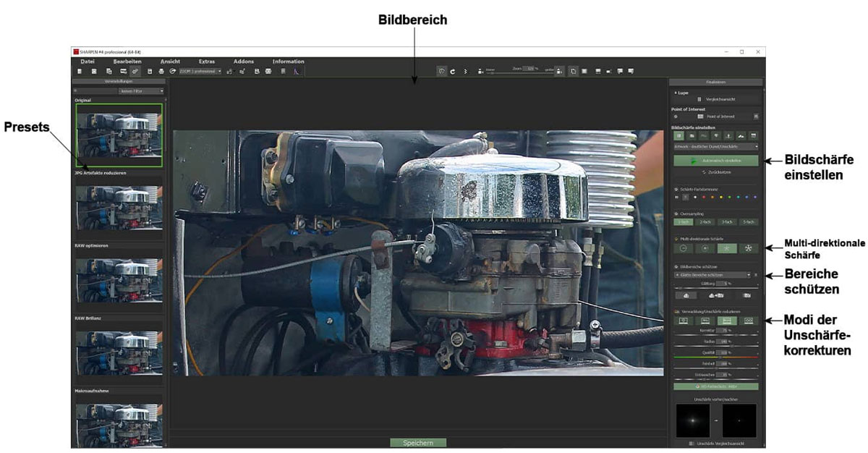Click the circular rotate arrow icon
Screen dimensions: 868x453
click(452, 72)
